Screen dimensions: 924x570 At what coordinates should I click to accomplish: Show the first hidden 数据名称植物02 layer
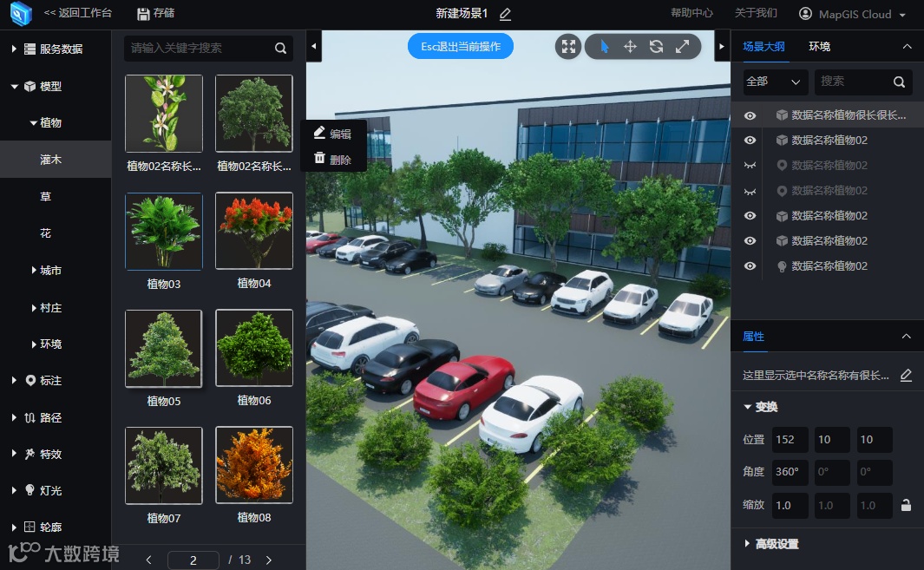coord(750,166)
